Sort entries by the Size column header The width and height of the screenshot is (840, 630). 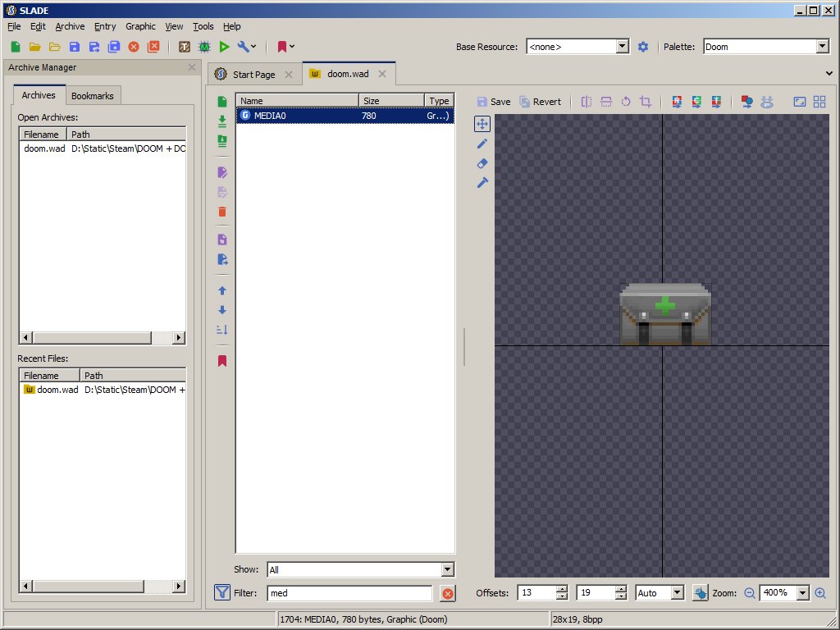391,101
